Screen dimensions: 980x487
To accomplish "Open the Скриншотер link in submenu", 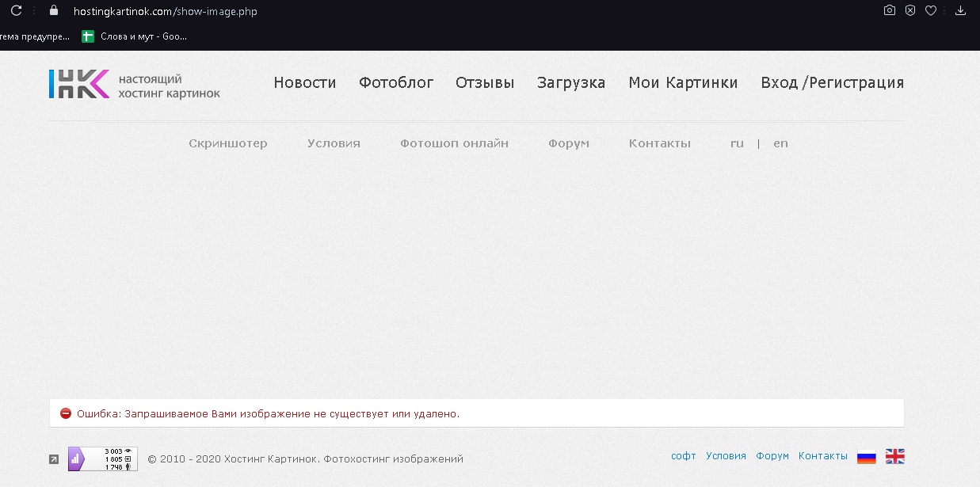I will pyautogui.click(x=228, y=143).
